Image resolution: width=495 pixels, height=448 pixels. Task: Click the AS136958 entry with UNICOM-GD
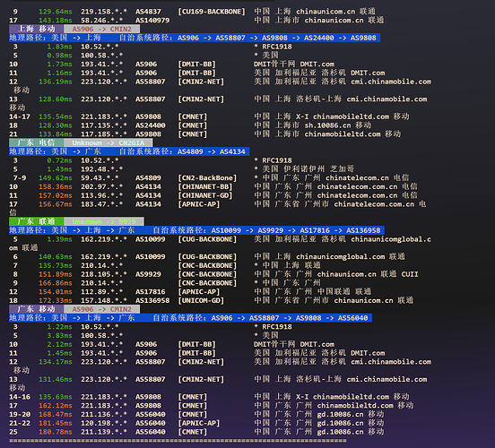click(152, 300)
